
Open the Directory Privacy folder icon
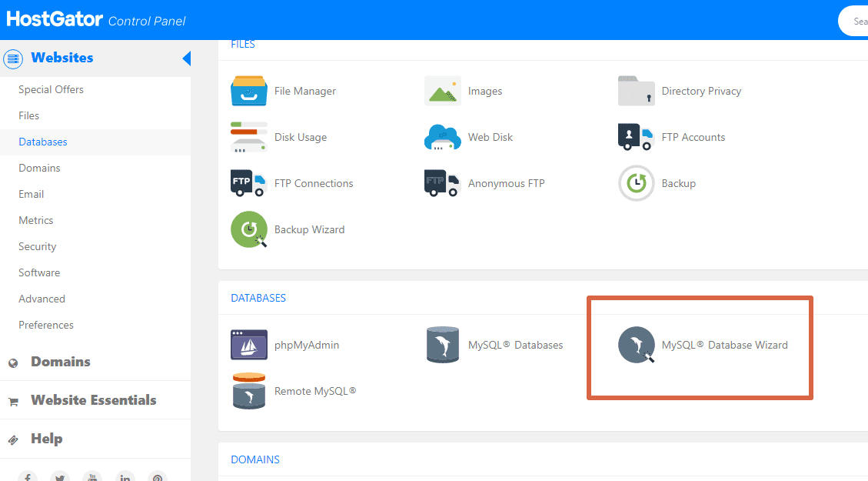(x=636, y=91)
